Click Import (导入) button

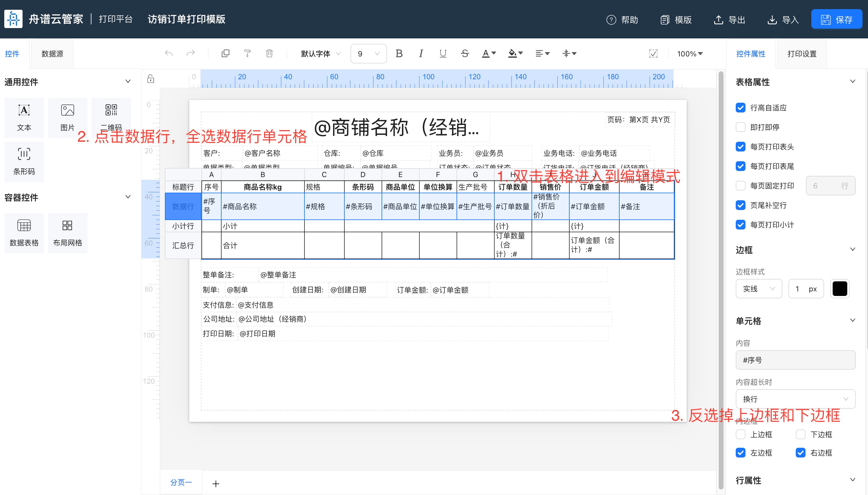[x=783, y=20]
